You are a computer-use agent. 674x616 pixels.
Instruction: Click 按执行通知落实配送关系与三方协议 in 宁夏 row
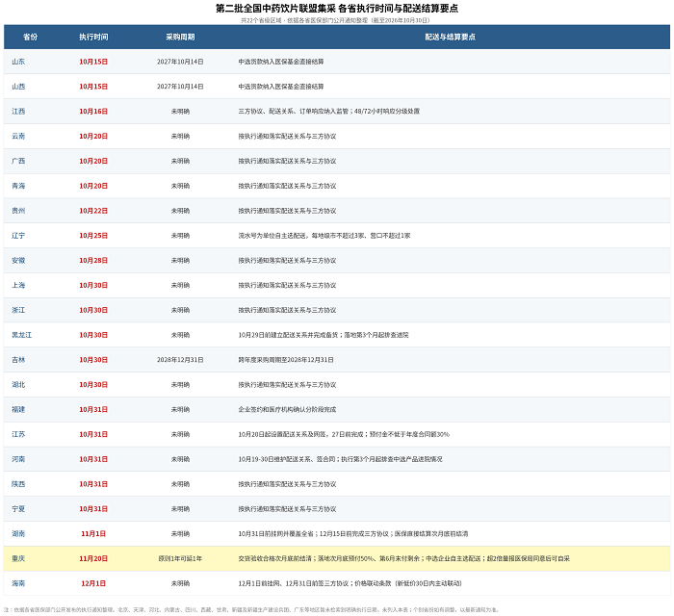coord(287,509)
